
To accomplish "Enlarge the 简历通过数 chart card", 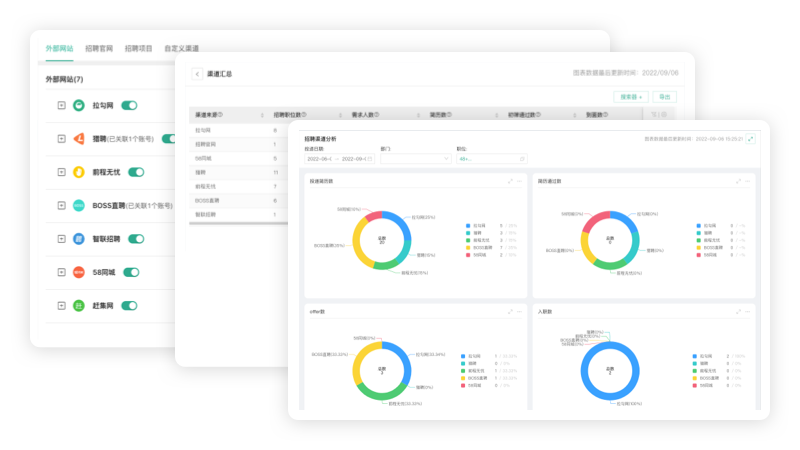I will [738, 181].
